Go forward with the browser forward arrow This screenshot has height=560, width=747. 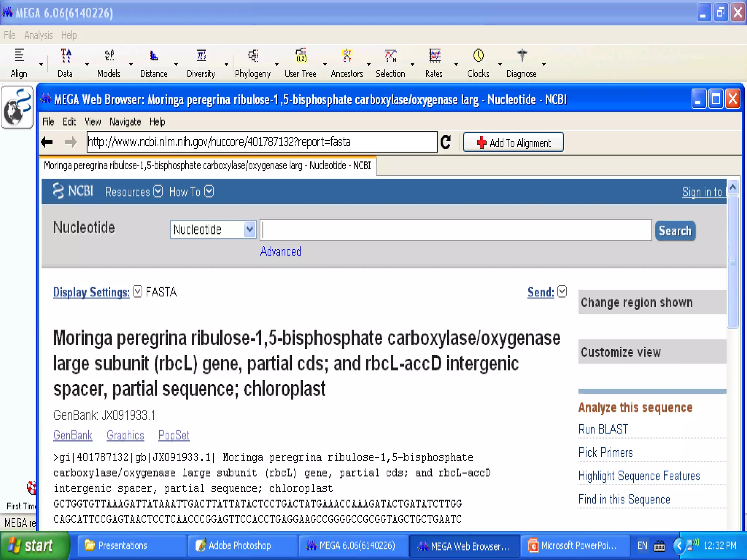70,142
